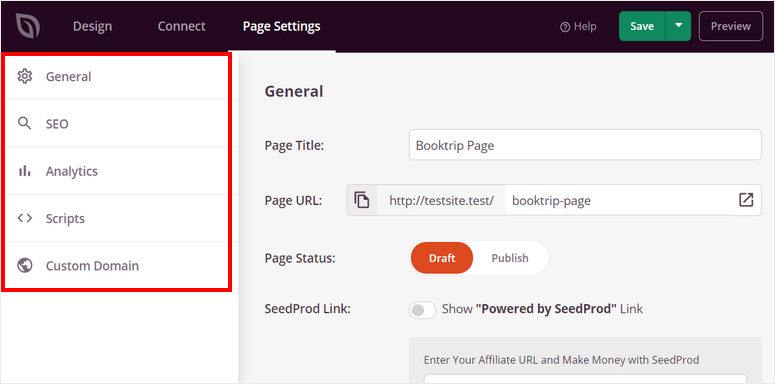Set page status to Draft
This screenshot has width=775, height=384.
tap(442, 258)
